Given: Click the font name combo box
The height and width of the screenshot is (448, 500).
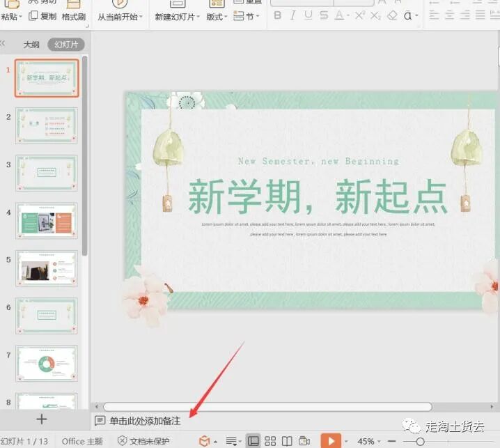Looking at the screenshot, I should tap(302, 3).
